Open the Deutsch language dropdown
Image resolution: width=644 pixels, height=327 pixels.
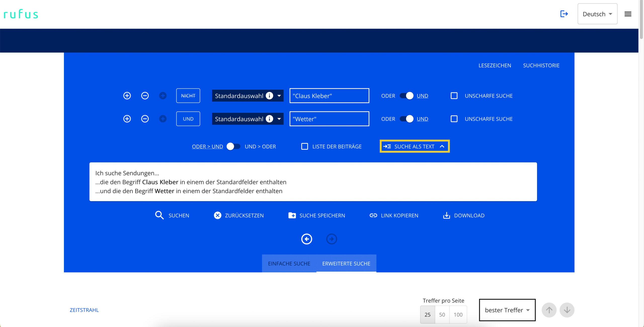(597, 14)
